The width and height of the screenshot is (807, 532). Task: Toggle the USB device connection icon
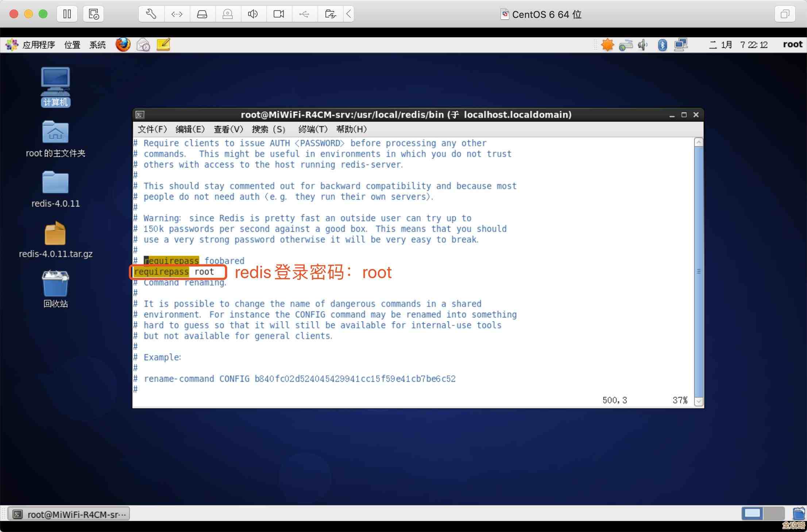[304, 14]
